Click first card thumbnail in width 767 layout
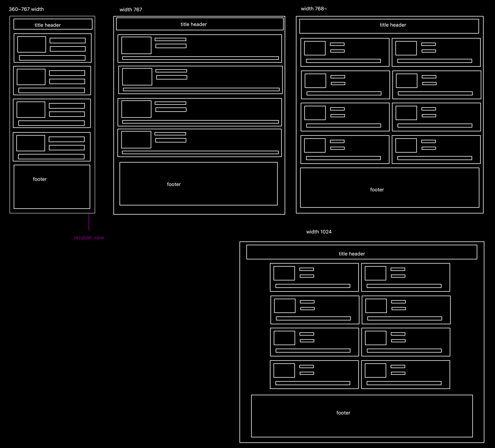 (x=136, y=45)
